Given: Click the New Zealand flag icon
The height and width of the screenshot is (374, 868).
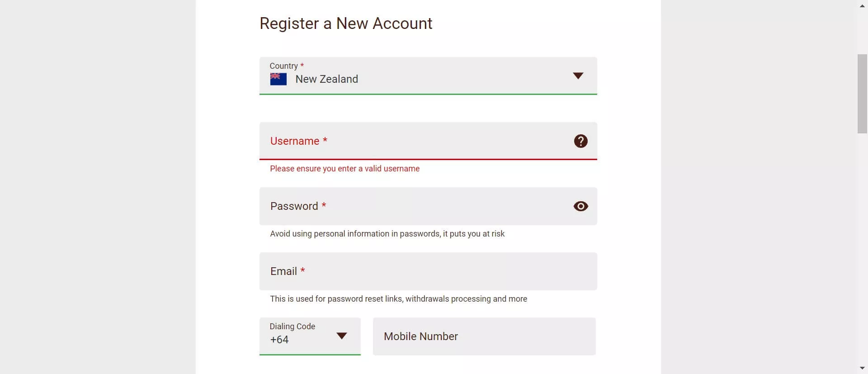Looking at the screenshot, I should click(x=278, y=79).
